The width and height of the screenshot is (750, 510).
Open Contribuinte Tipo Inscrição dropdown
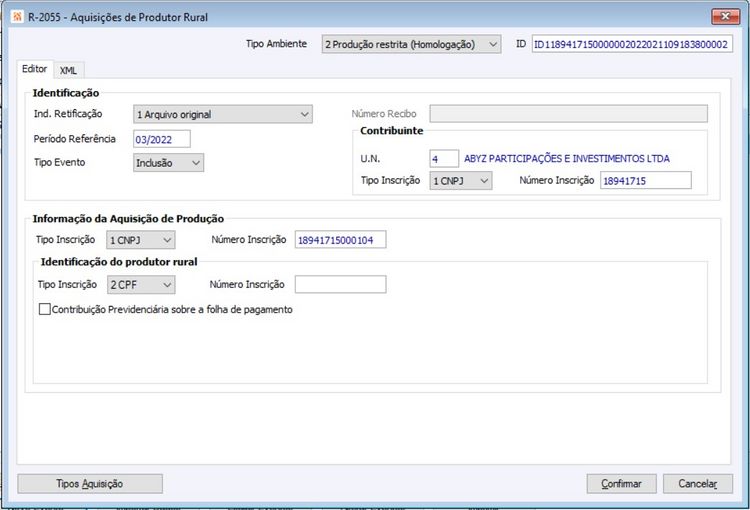[x=461, y=181]
